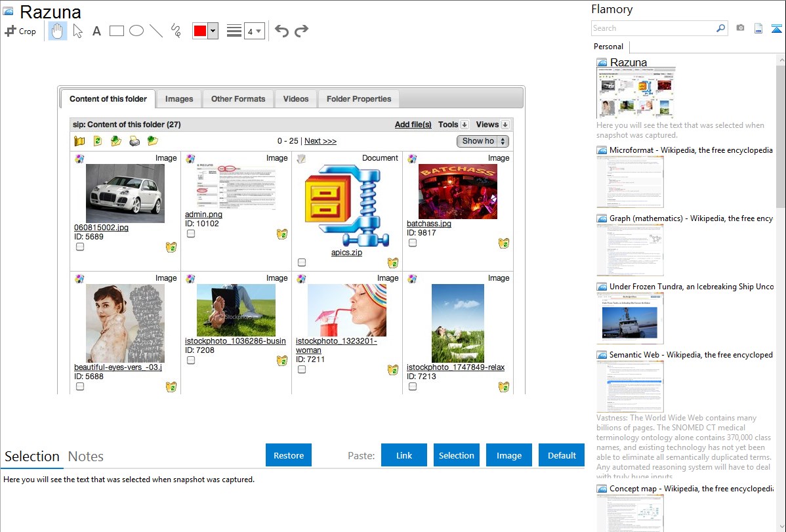Switch to the Content of this folder tab
Viewport: 786px width, 532px height.
tap(108, 99)
